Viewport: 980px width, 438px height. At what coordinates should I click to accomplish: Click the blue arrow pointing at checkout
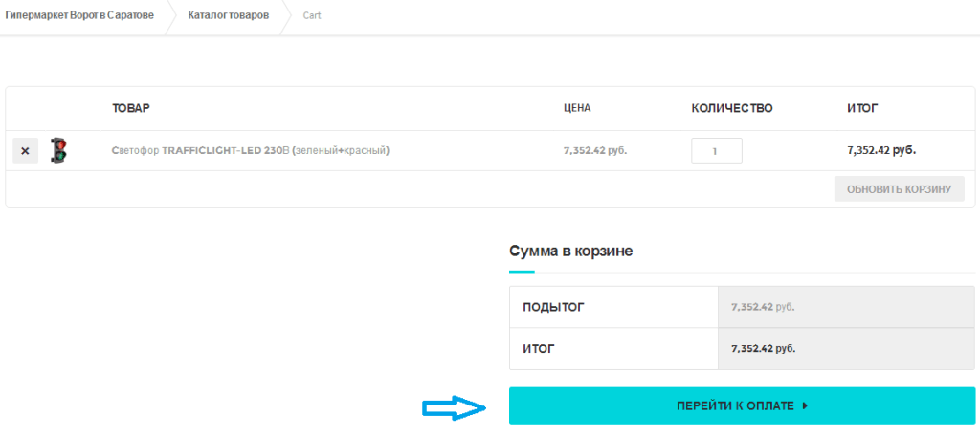(455, 408)
